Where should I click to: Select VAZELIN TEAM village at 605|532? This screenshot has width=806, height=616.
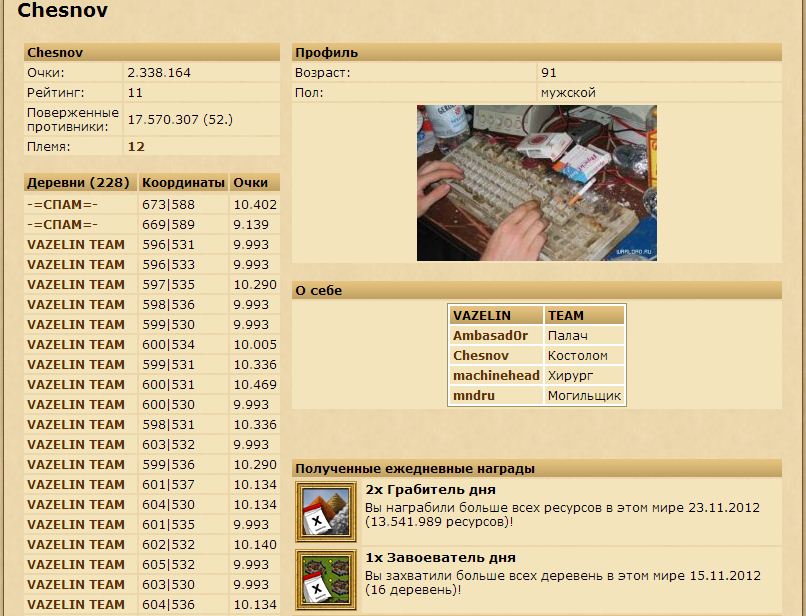point(76,565)
